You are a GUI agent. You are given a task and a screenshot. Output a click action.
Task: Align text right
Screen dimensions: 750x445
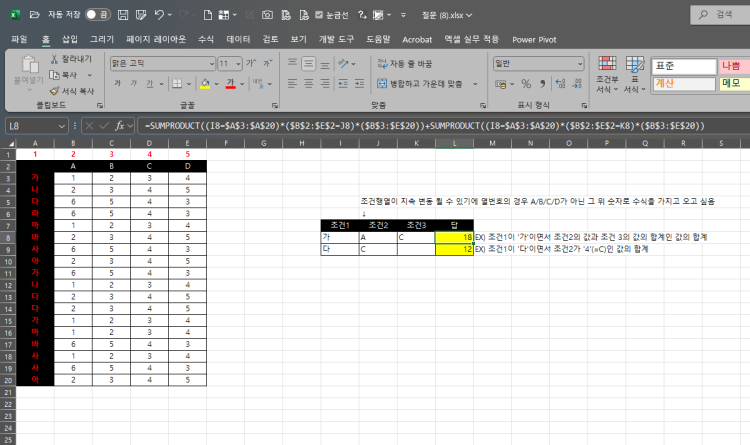click(325, 84)
